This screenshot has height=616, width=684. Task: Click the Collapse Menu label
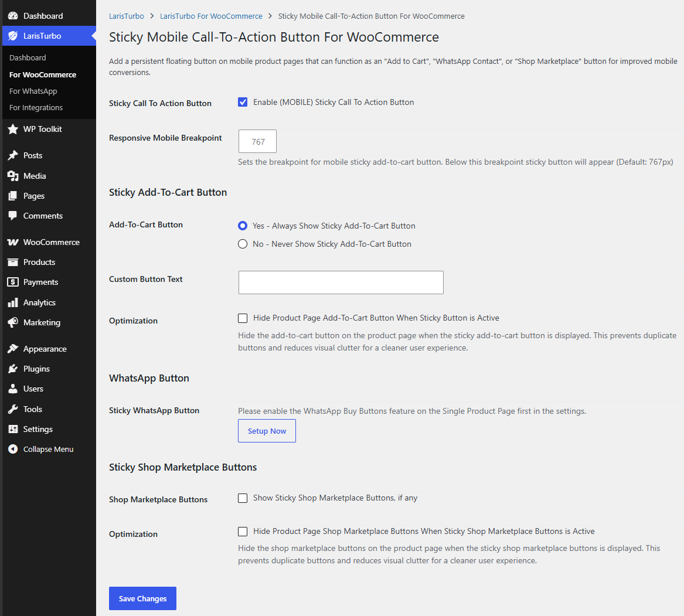[49, 449]
